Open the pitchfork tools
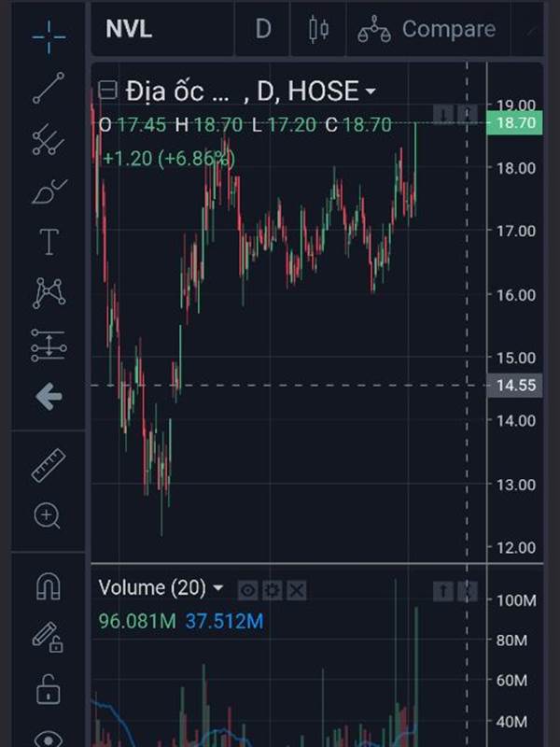Viewport: 560px width, 747px height. 49,139
